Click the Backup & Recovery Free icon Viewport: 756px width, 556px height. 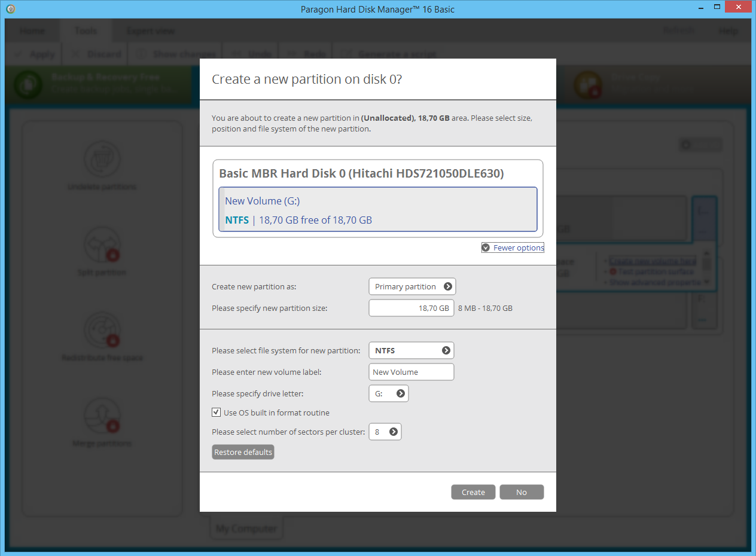[28, 84]
